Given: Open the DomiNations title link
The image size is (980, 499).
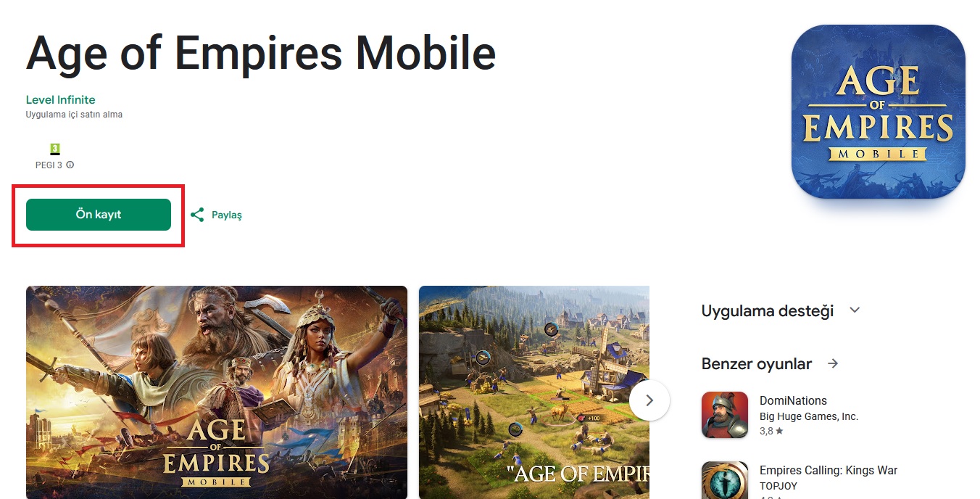Looking at the screenshot, I should [793, 400].
